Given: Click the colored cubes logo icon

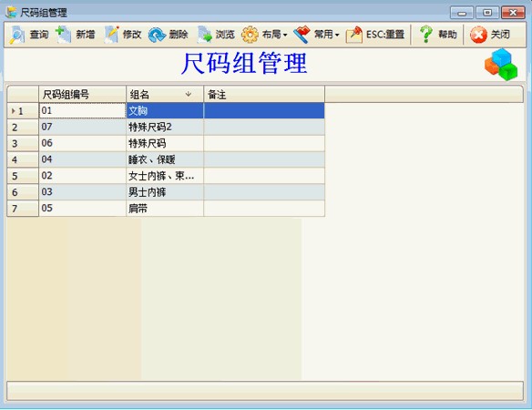Looking at the screenshot, I should (501, 64).
